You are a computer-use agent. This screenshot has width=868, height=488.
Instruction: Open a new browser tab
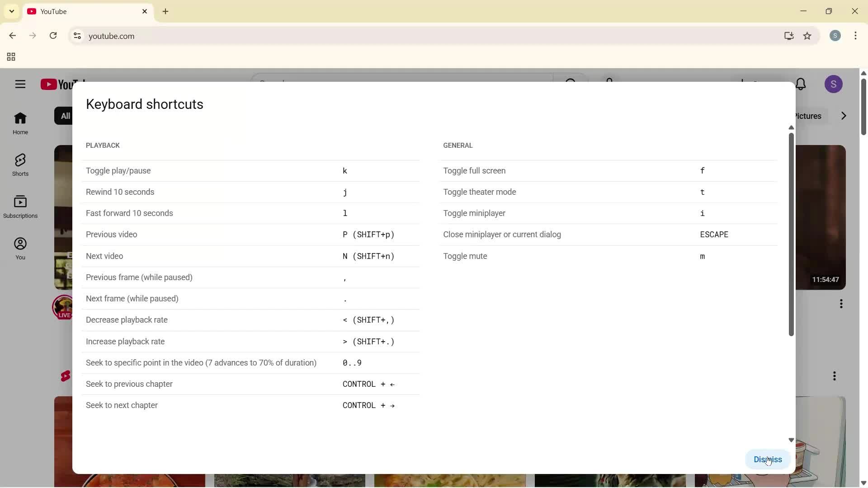(x=166, y=11)
